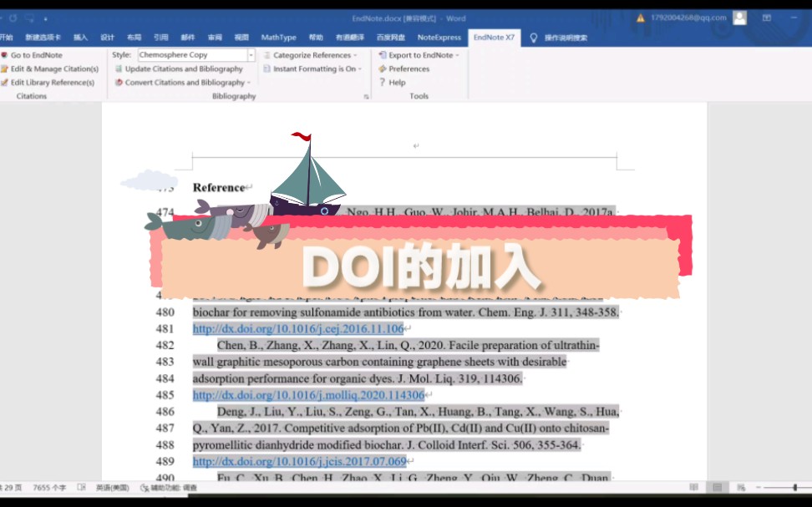Screen dimensions: 812x507
Task: Enable Print Layout view
Action: pos(717,486)
